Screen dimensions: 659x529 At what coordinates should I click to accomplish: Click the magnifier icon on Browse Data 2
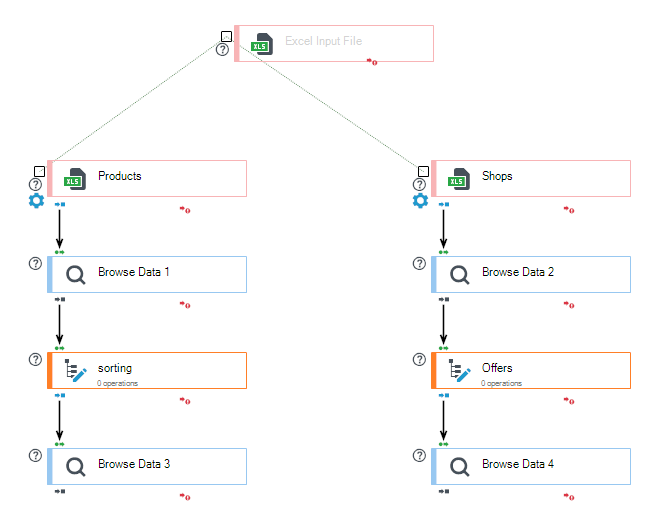click(459, 275)
